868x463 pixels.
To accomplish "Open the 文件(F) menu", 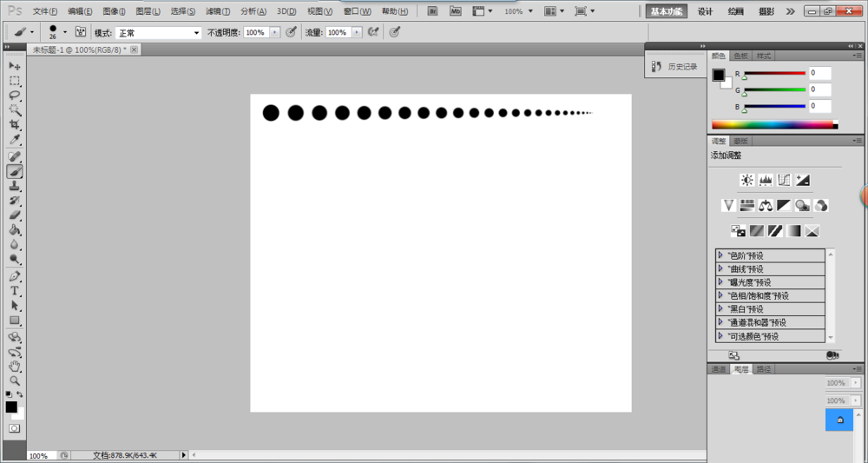I will click(45, 11).
